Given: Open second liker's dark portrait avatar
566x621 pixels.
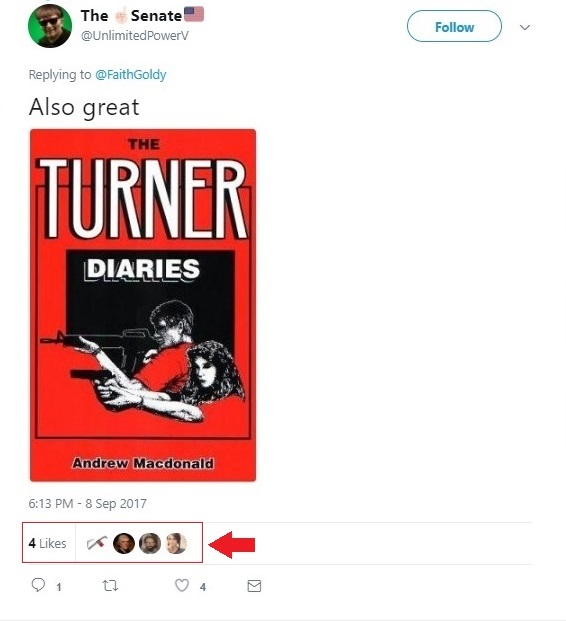Looking at the screenshot, I should [124, 543].
